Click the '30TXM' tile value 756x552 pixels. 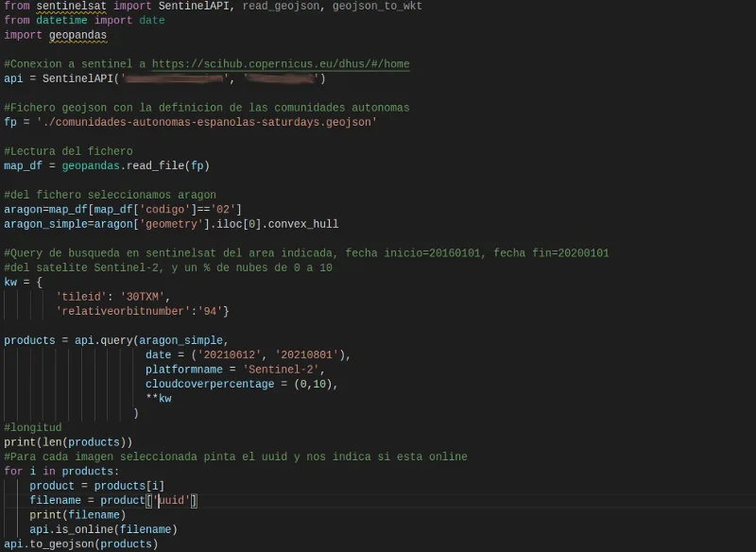tap(143, 297)
